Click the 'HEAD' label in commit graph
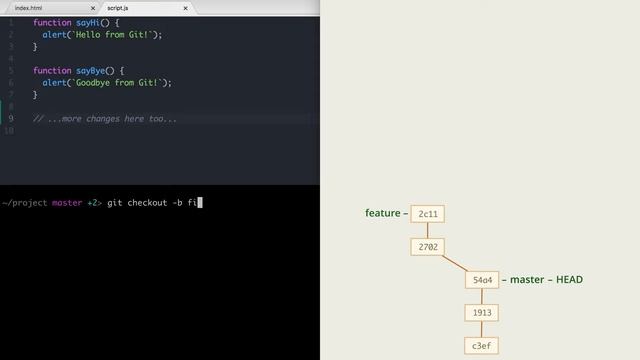640x360 pixels. coord(569,280)
